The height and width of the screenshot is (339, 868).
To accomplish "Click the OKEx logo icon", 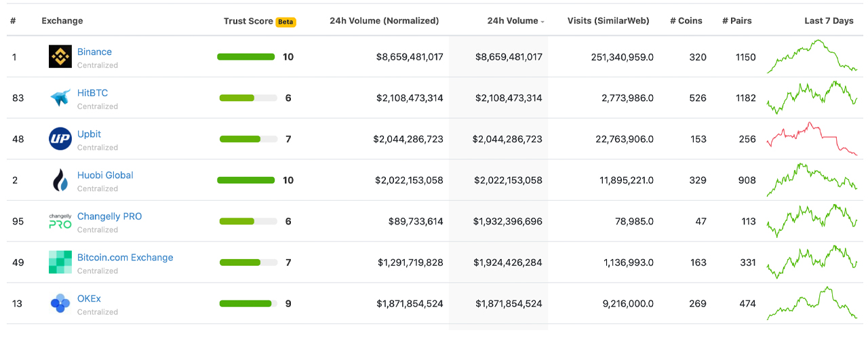I will pyautogui.click(x=60, y=304).
